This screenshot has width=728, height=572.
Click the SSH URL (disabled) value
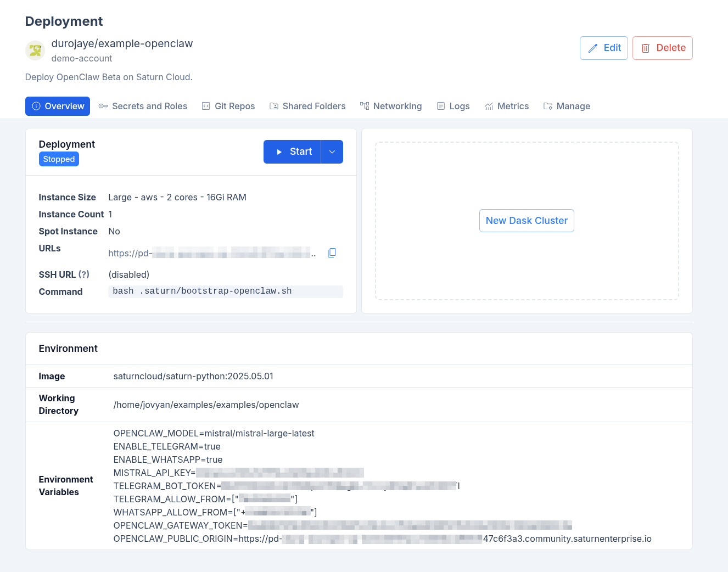pos(129,275)
